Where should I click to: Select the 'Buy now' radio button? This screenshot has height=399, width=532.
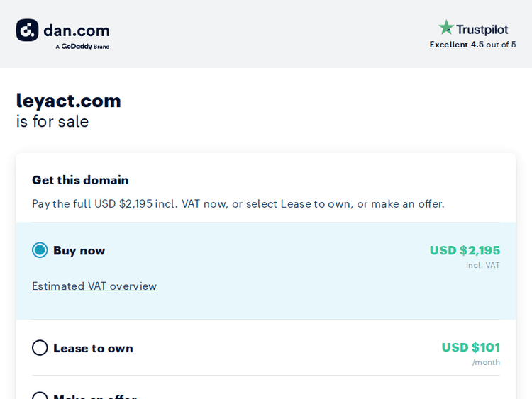(40, 250)
